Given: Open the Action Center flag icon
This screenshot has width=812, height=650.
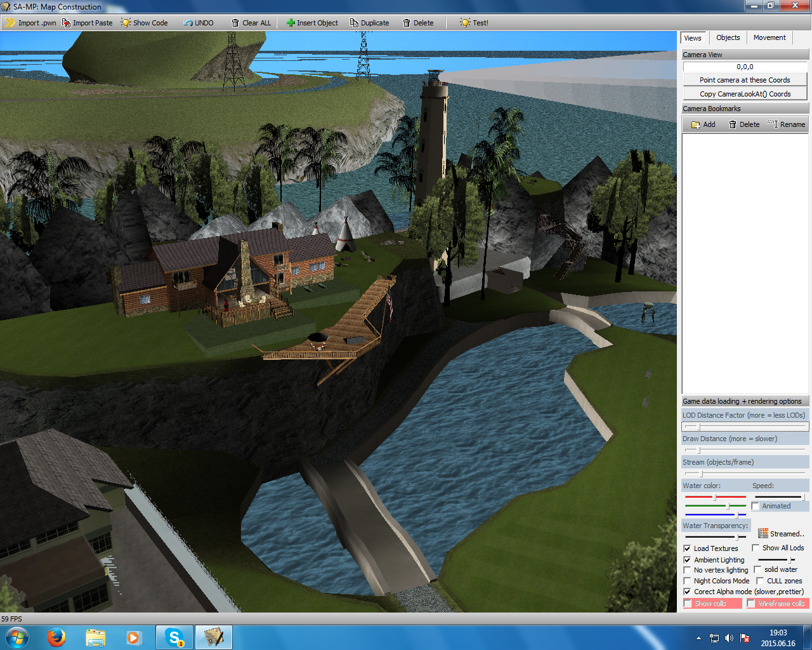Looking at the screenshot, I should click(745, 638).
